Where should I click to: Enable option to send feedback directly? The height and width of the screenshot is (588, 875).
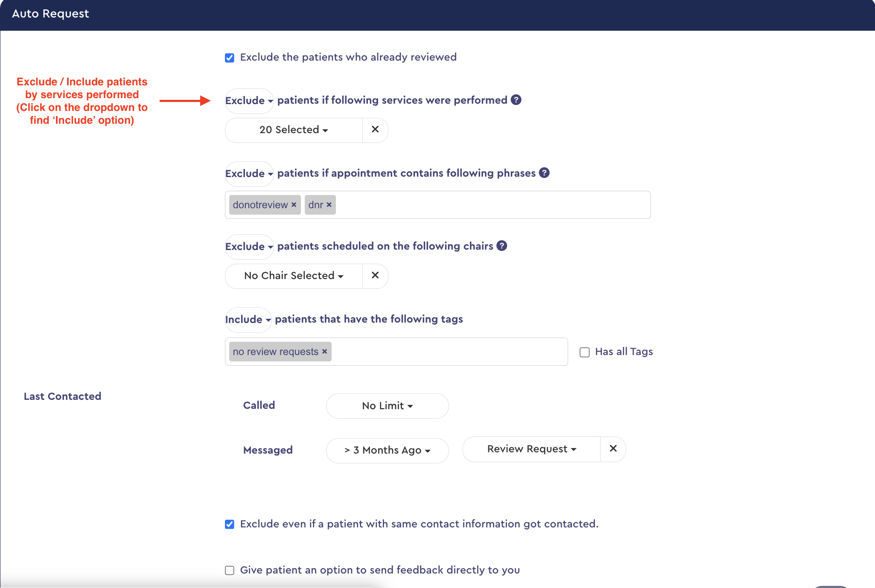click(x=230, y=571)
